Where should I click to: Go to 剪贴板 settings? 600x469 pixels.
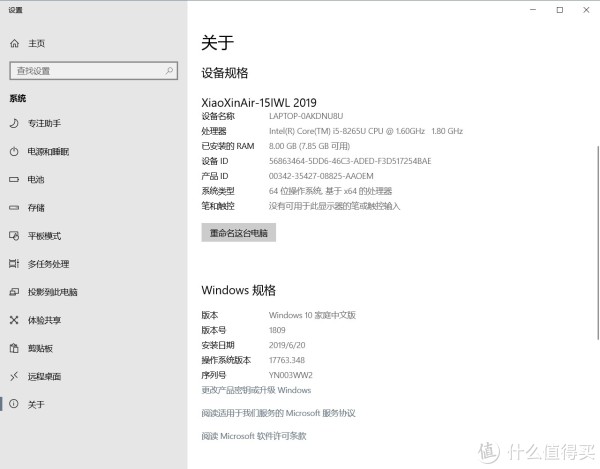click(40, 348)
